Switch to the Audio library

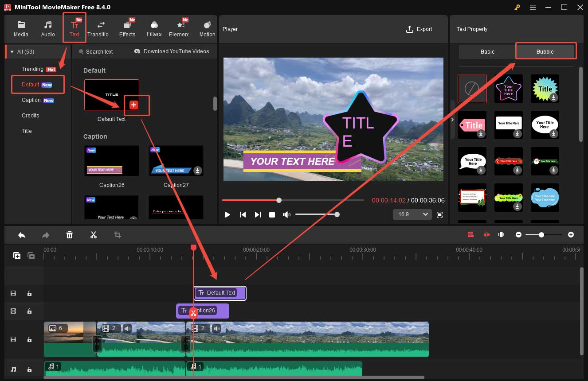coord(47,28)
